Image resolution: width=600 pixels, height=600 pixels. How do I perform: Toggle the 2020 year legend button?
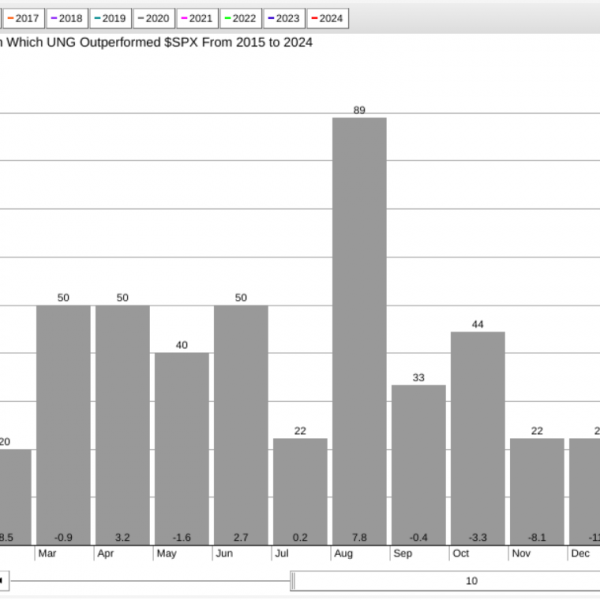click(154, 18)
